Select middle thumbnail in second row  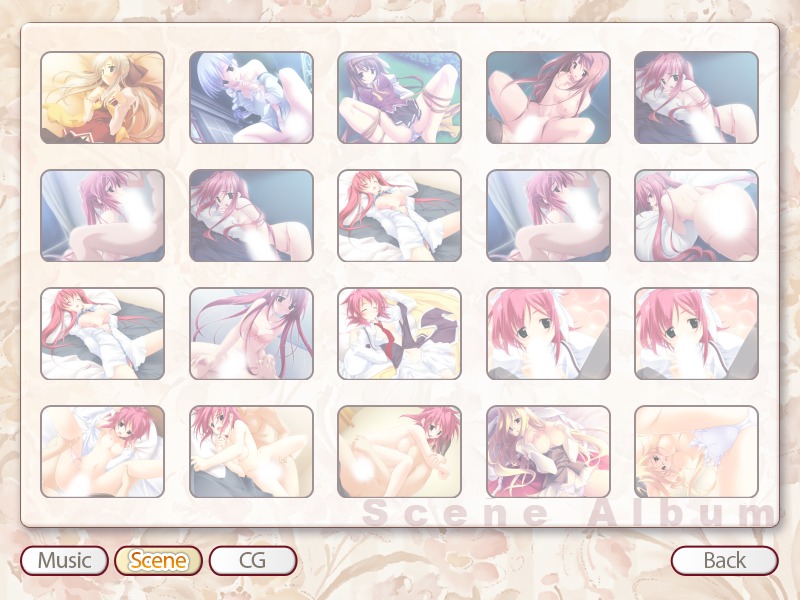[399, 215]
